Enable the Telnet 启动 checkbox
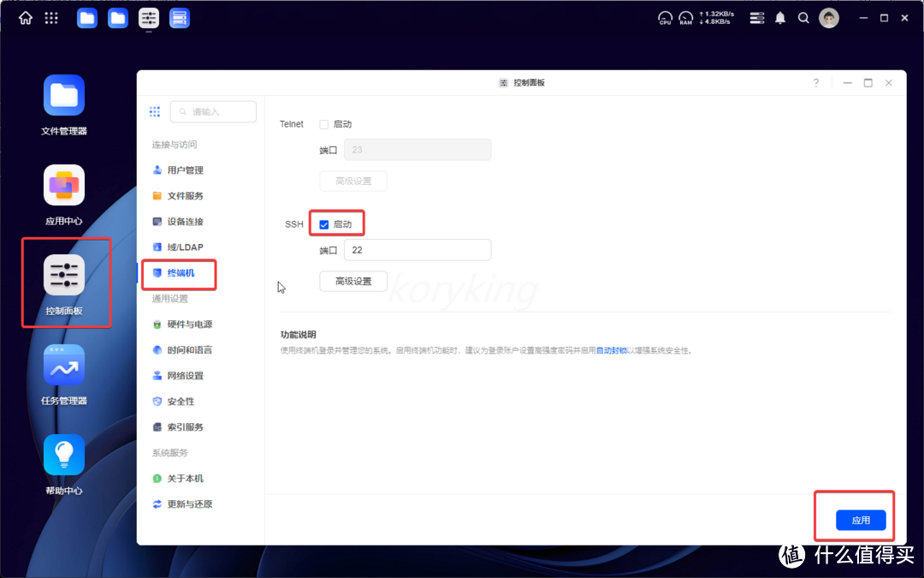 click(323, 123)
